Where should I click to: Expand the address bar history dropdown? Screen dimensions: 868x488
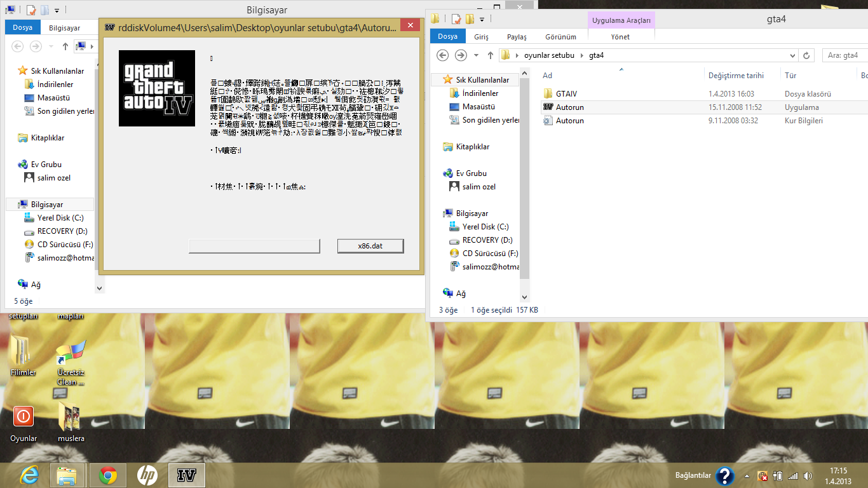[x=792, y=55]
